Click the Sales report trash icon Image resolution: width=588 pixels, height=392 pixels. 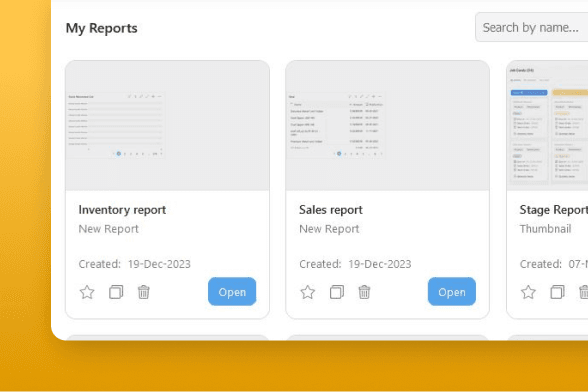[364, 292]
